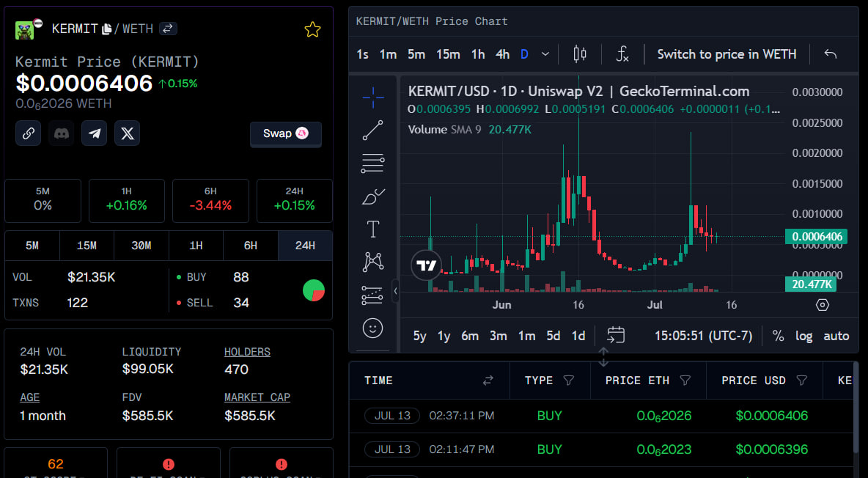Open timezone menu showing UTC-7
The height and width of the screenshot is (478, 868).
pos(704,336)
